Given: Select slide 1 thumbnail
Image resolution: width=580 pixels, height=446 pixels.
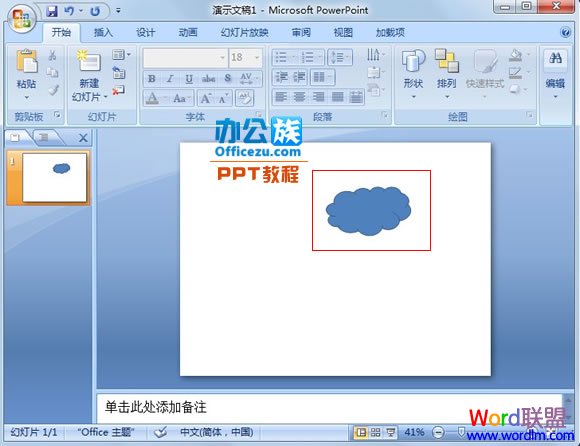Looking at the screenshot, I should click(x=54, y=178).
